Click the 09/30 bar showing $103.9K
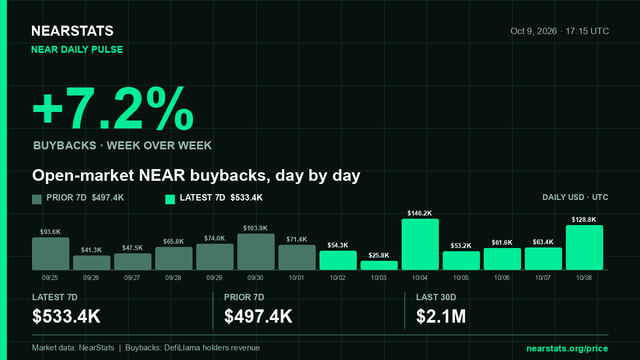Image resolution: width=640 pixels, height=360 pixels. (x=256, y=251)
